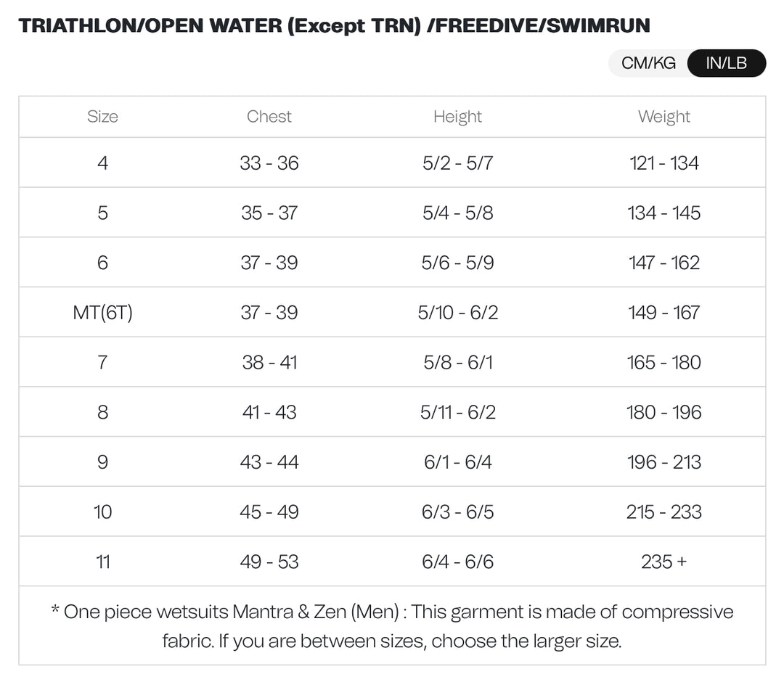The width and height of the screenshot is (784, 682).
Task: Select the size 8 row
Action: coord(102,411)
